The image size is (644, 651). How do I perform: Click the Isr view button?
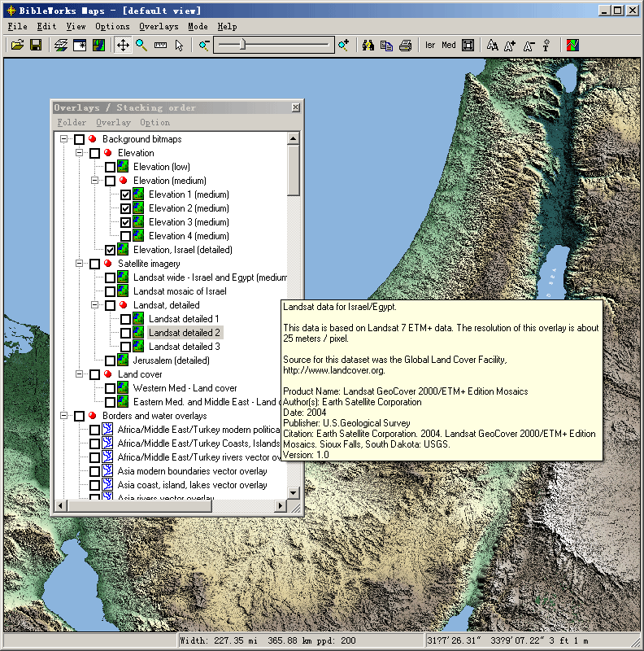click(430, 45)
